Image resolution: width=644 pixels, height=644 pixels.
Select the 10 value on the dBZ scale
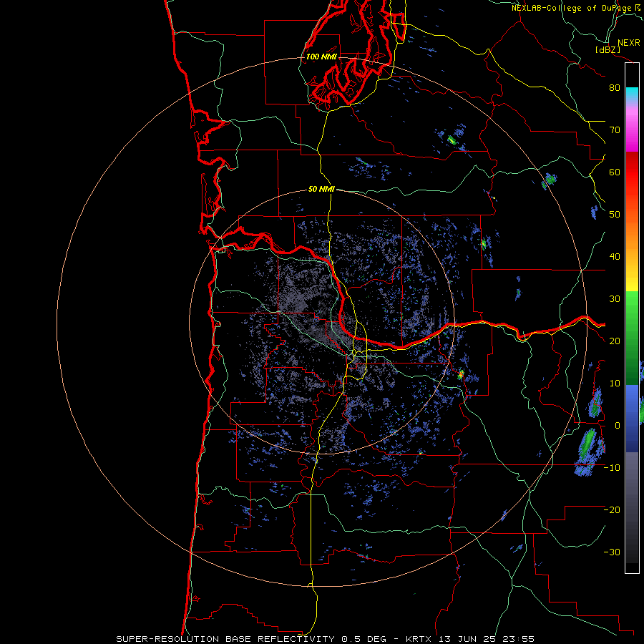[615, 384]
